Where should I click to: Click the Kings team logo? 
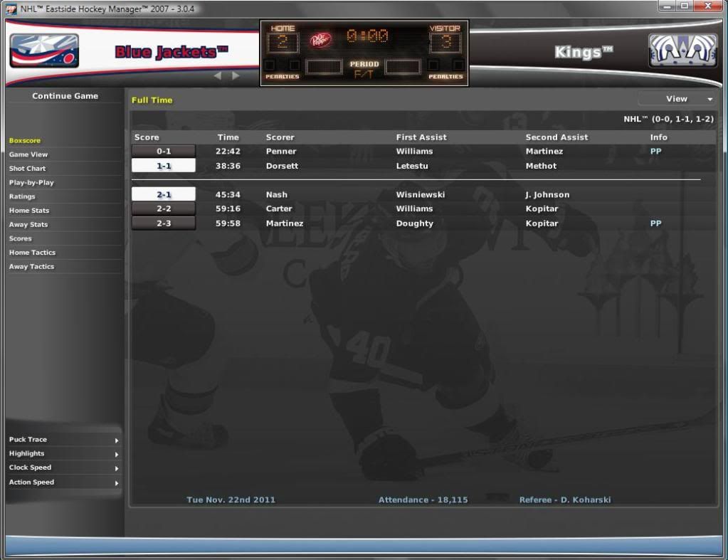click(682, 50)
